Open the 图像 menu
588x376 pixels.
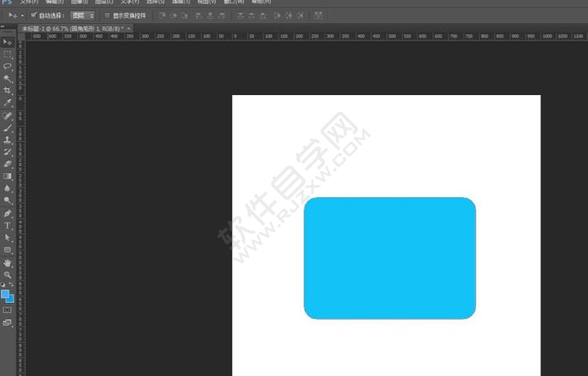click(80, 2)
